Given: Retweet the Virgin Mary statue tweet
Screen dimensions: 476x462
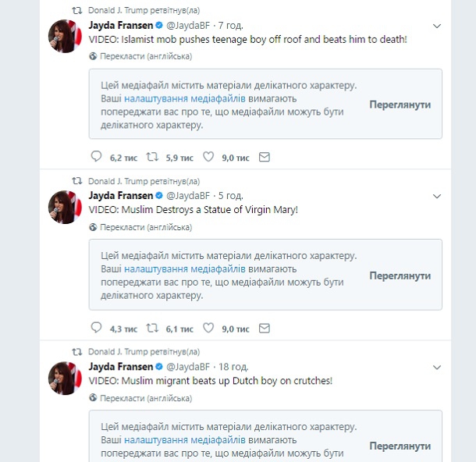Looking at the screenshot, I should pos(153,328).
